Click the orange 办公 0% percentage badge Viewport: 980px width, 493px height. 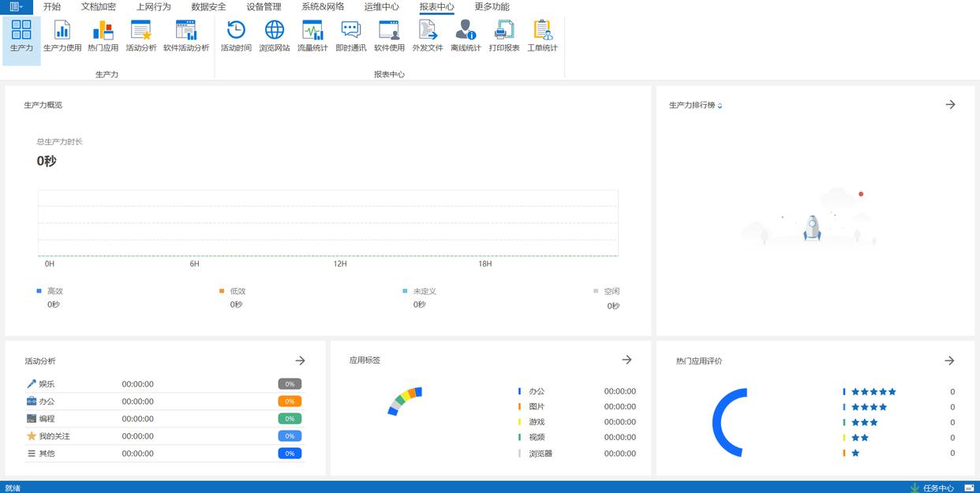click(x=290, y=401)
